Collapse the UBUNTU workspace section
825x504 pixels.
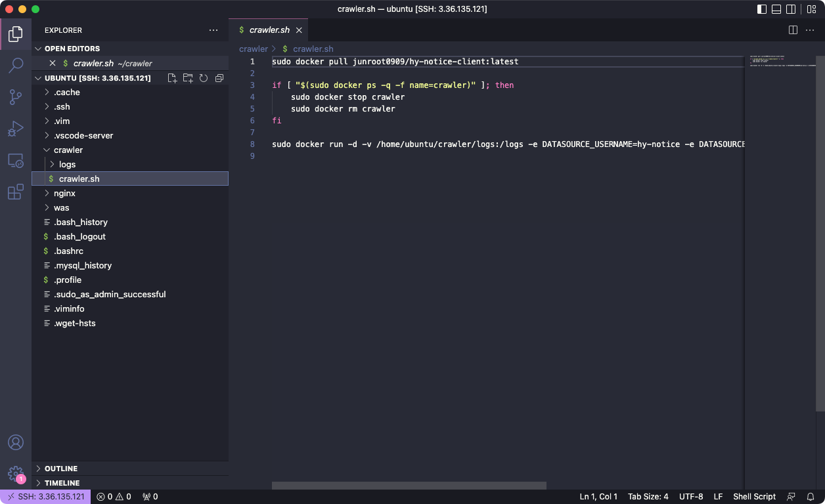tap(98, 78)
